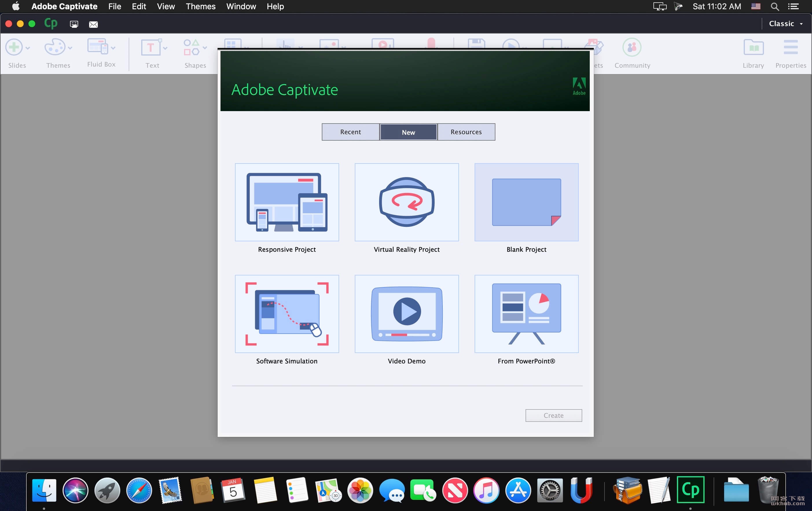The image size is (812, 511).
Task: Open App Store from the Dock
Action: (x=518, y=490)
